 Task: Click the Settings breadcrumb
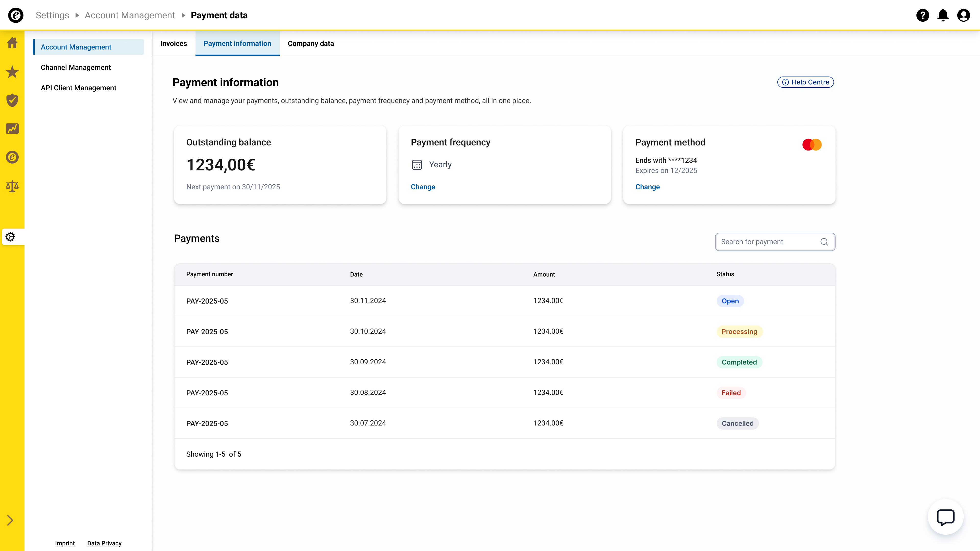[x=53, y=15]
